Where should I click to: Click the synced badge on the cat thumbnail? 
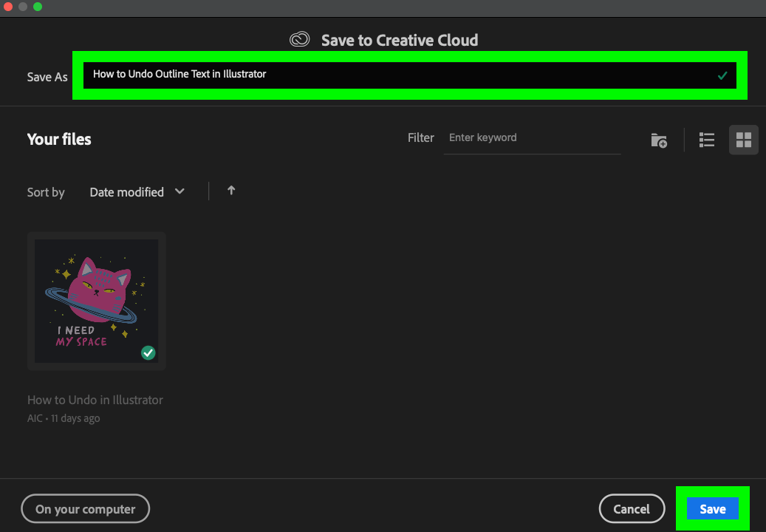148,353
